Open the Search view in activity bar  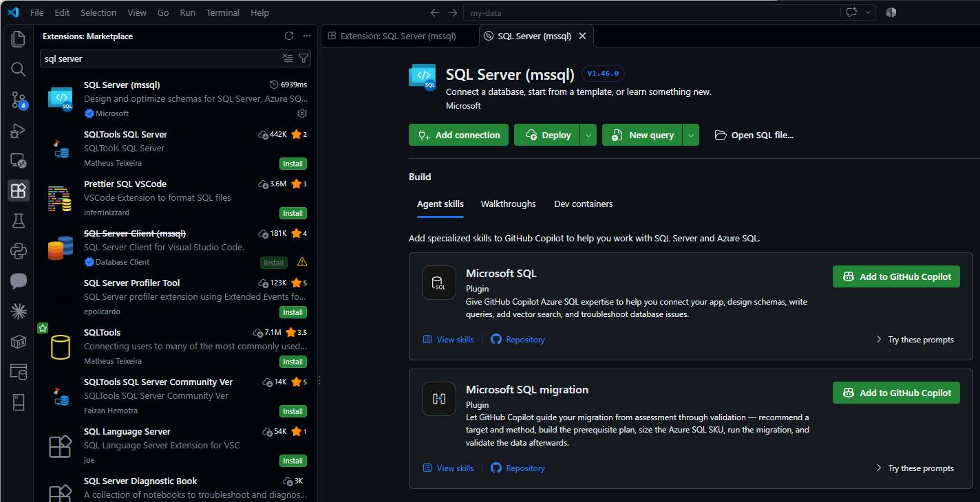(x=19, y=69)
